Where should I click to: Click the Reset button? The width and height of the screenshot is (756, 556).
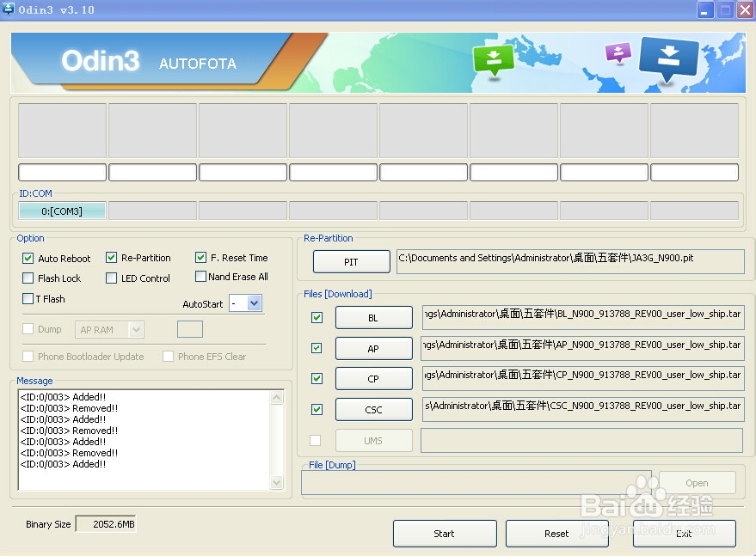click(556, 534)
